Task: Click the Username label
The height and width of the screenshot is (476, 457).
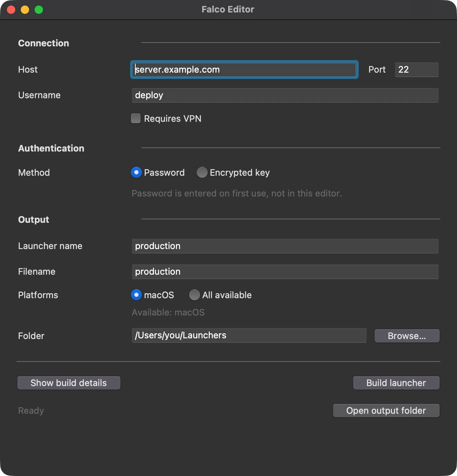Action: point(39,95)
